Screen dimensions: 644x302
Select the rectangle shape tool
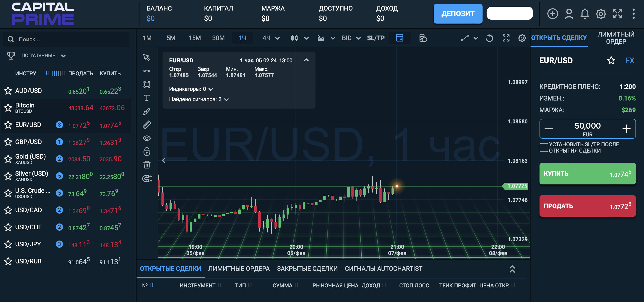pos(146,84)
